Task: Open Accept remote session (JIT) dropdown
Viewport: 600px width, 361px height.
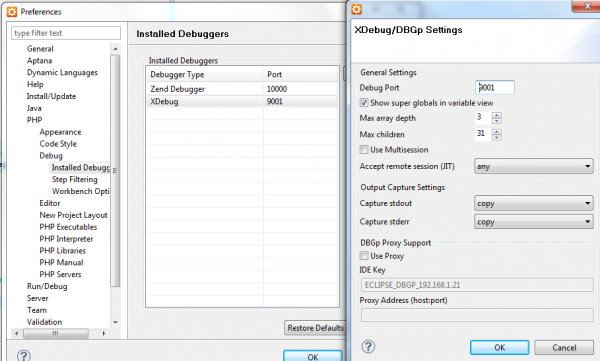Action: click(533, 167)
